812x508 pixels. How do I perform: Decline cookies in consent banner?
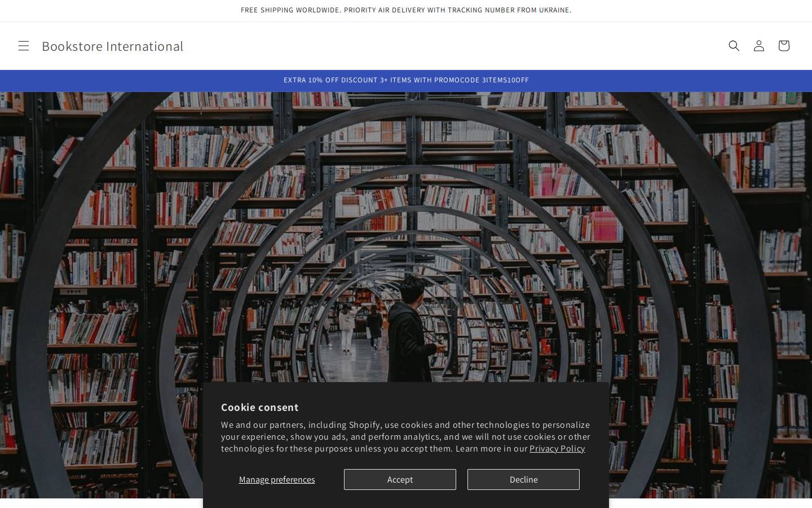(x=523, y=479)
